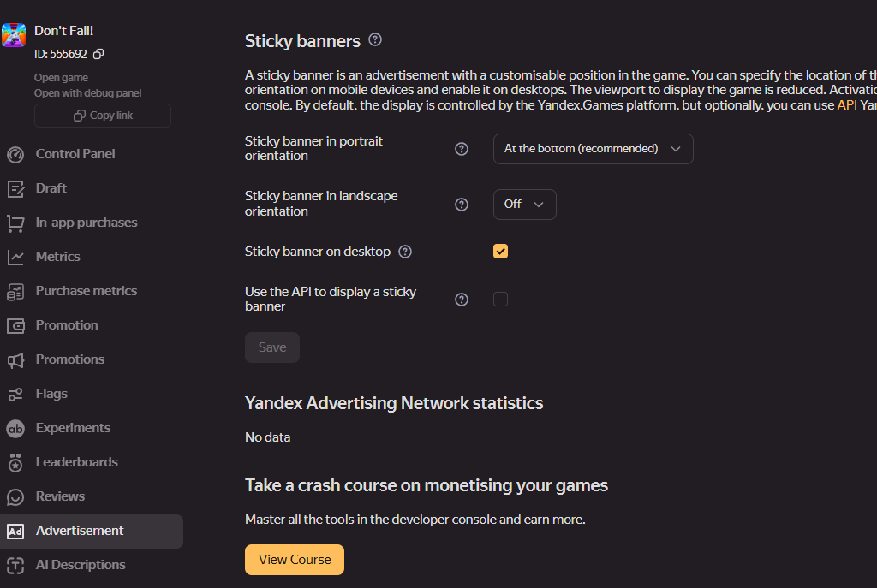Viewport: 877px width, 588px height.
Task: Click the View Course button
Action: 295,560
